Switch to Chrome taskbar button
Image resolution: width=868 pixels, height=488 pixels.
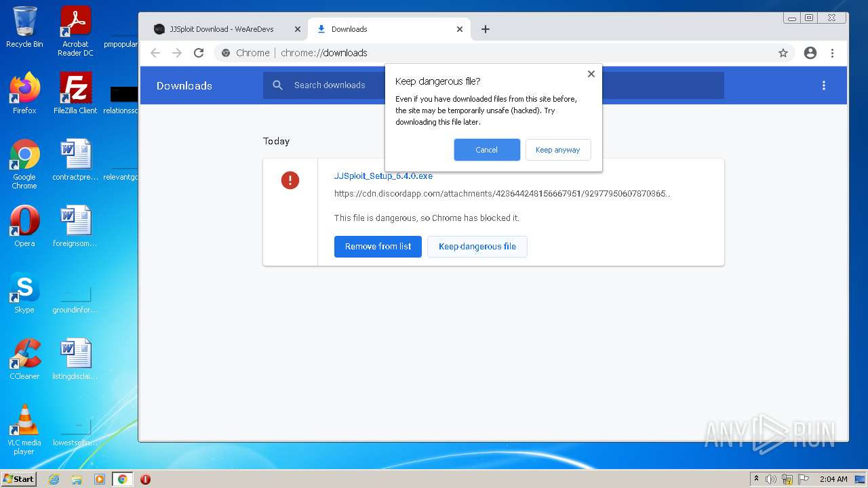122,479
